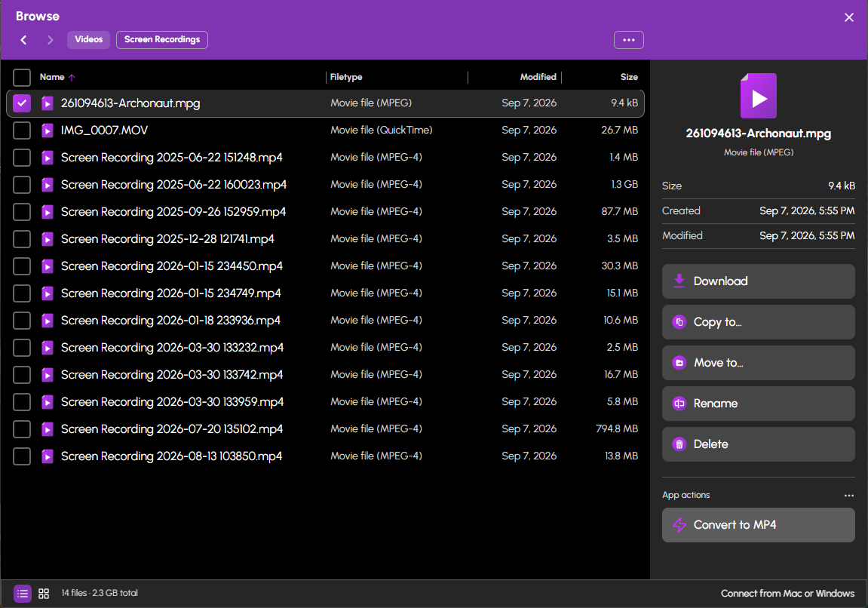Click the icon of Screen Recording 2026-01-15 234749.mp4
The height and width of the screenshot is (608, 868).
(x=48, y=293)
